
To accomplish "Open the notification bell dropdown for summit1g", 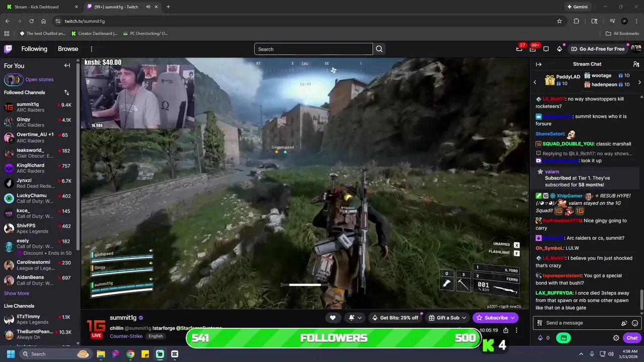I will tap(355, 318).
